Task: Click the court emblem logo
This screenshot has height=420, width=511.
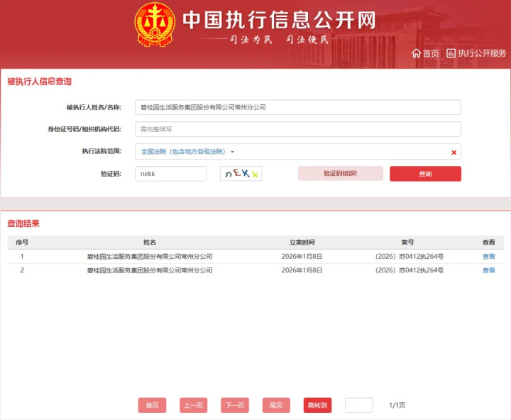Action: point(155,24)
